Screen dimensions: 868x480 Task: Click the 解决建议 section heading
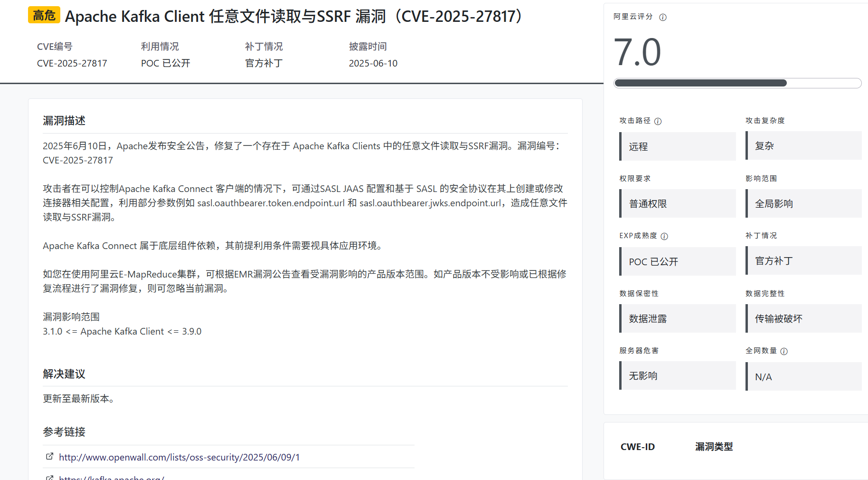[64, 374]
